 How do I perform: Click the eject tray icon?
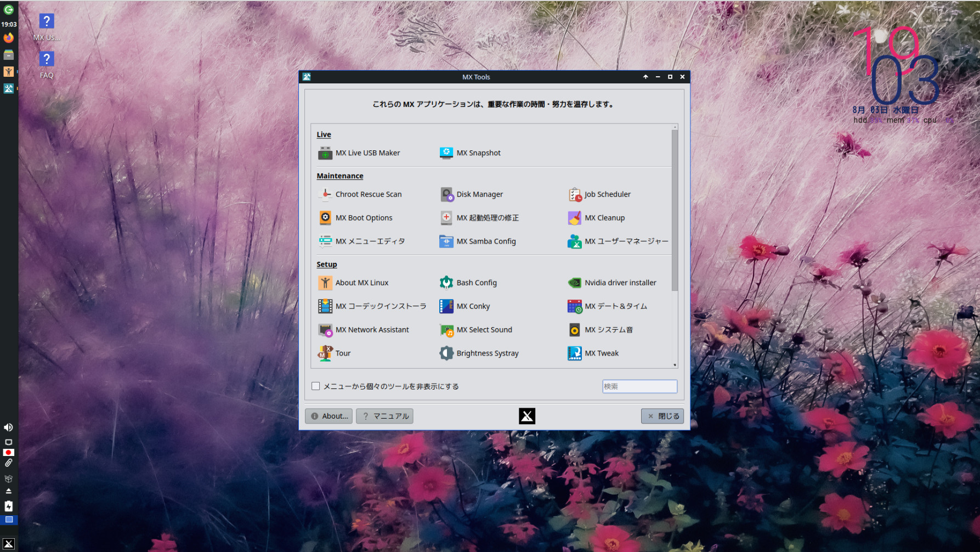tap(8, 491)
